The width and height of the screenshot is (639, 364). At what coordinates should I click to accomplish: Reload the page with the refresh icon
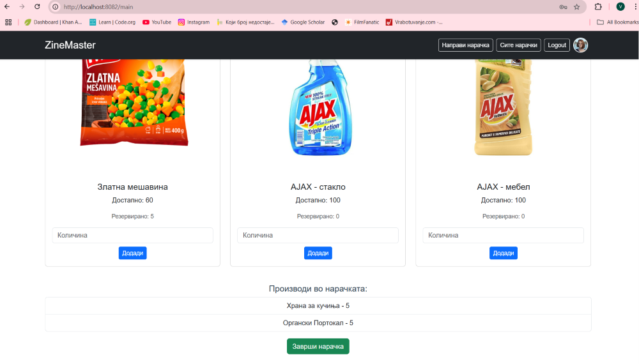point(37,6)
